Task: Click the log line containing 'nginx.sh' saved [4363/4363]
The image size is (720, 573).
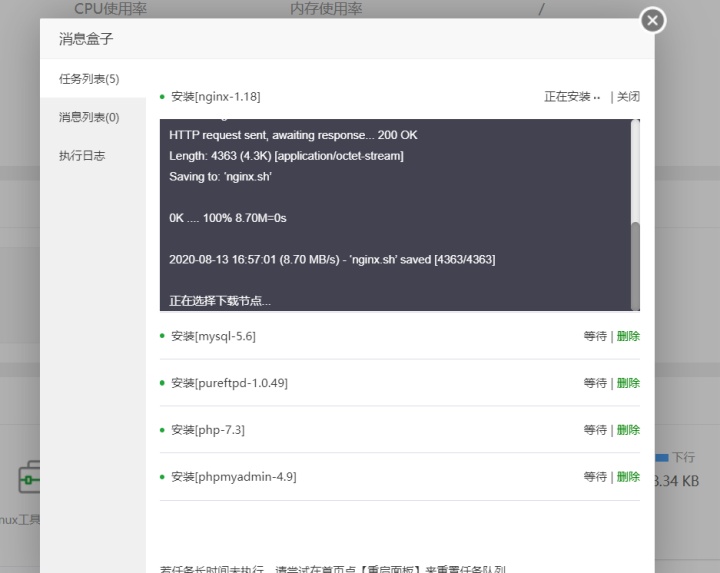Action: click(x=332, y=259)
